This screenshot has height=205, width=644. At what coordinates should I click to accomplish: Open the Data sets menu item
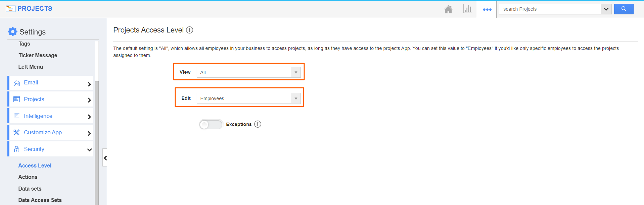pos(30,189)
